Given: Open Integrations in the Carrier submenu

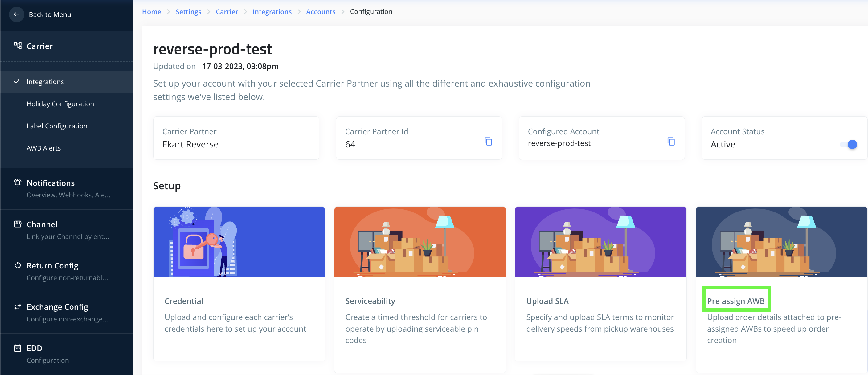Looking at the screenshot, I should click(x=67, y=82).
